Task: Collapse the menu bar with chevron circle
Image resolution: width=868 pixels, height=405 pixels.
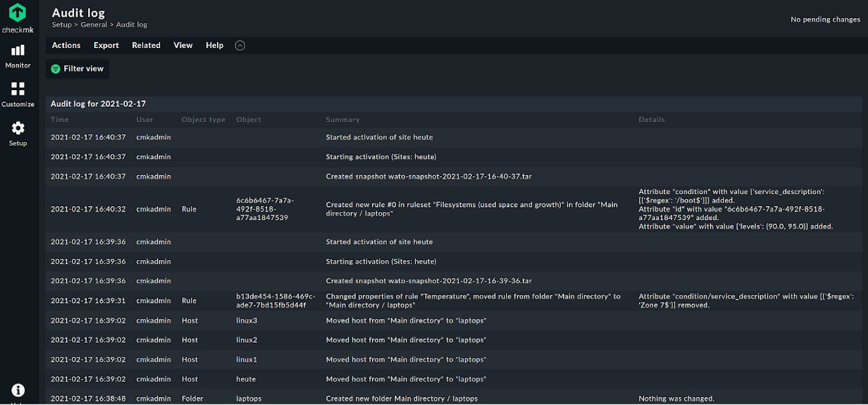Action: [240, 45]
